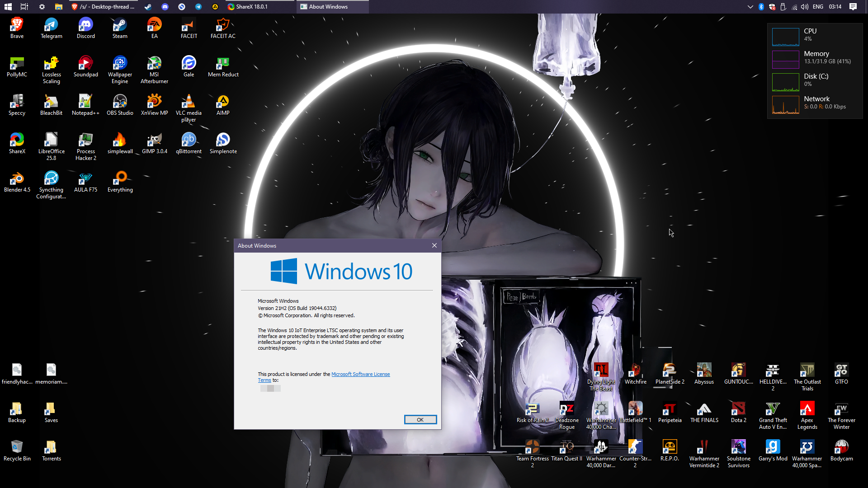
Task: Open ENG input language selector
Action: (817, 7)
